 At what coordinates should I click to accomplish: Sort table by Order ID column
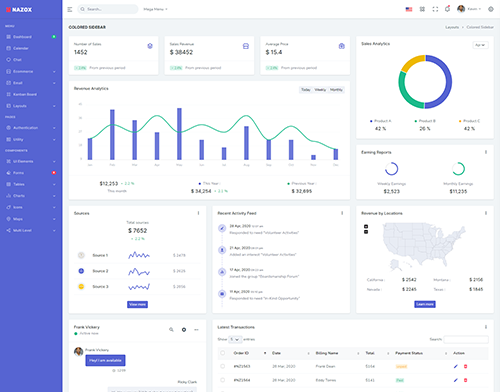(x=249, y=353)
